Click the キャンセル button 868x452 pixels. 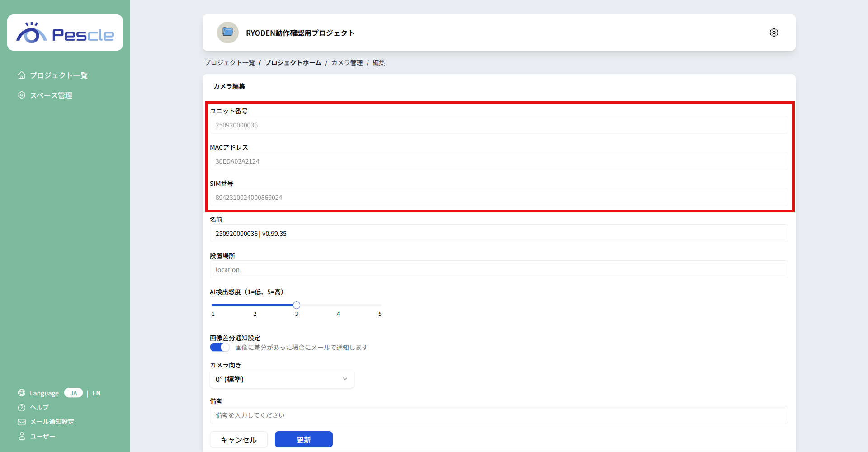point(238,439)
